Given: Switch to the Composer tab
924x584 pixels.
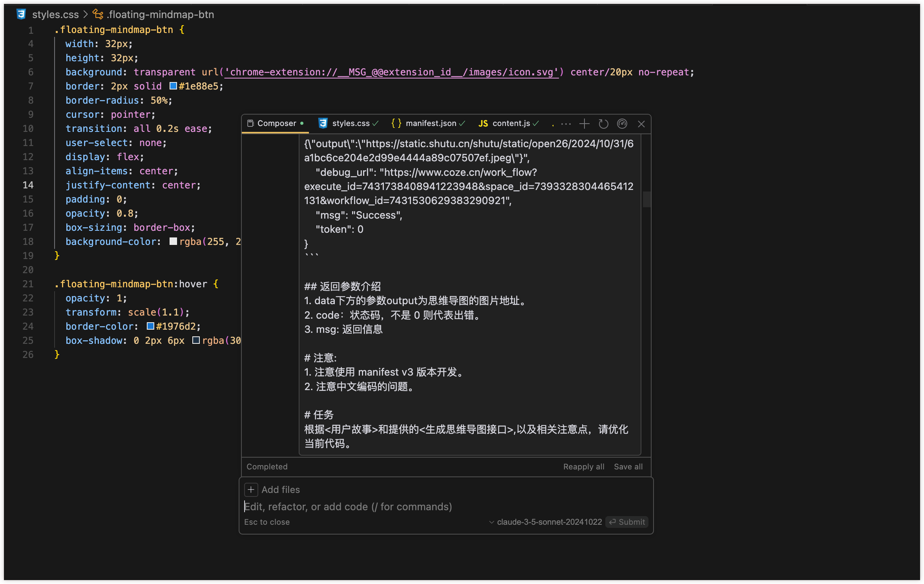Looking at the screenshot, I should pos(275,124).
